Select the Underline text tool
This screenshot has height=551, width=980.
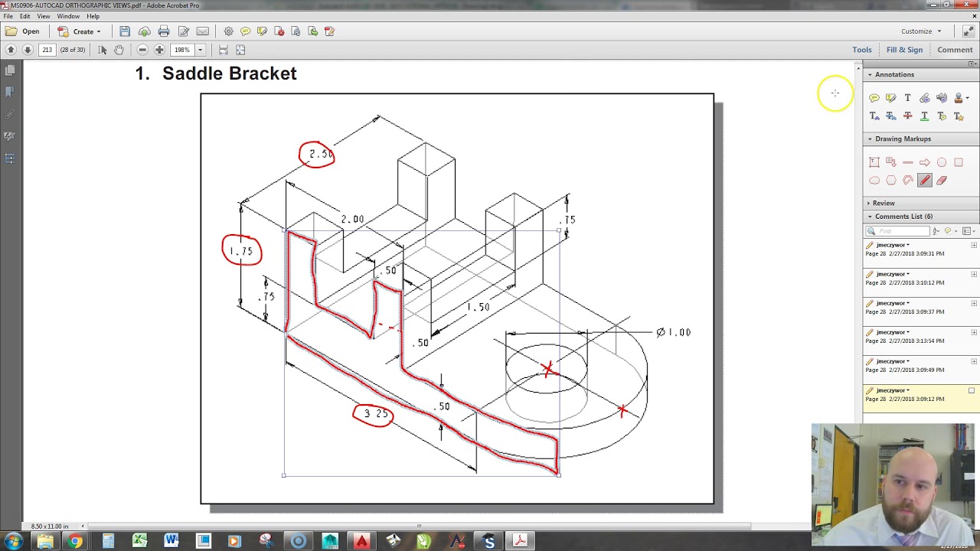point(924,116)
